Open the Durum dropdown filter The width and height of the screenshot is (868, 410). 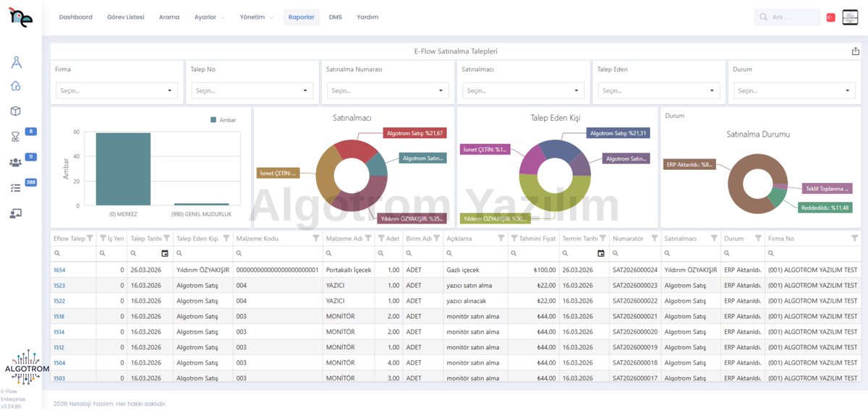pyautogui.click(x=794, y=90)
